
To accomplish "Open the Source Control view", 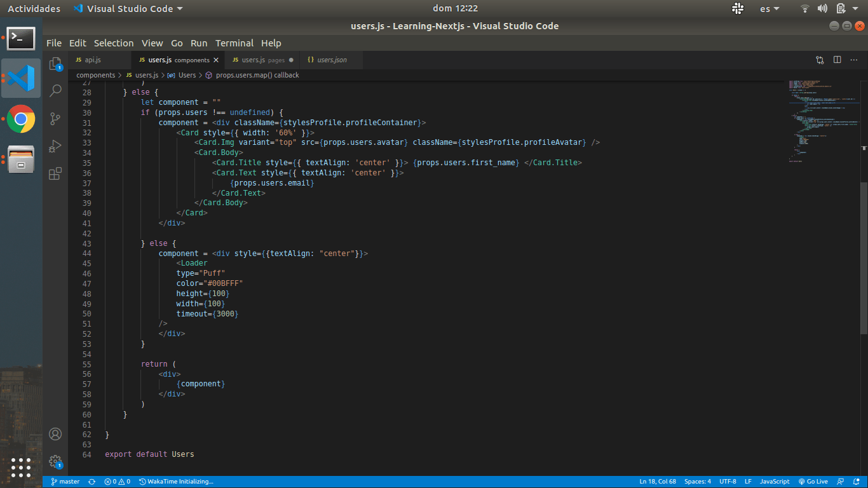I will tap(55, 118).
